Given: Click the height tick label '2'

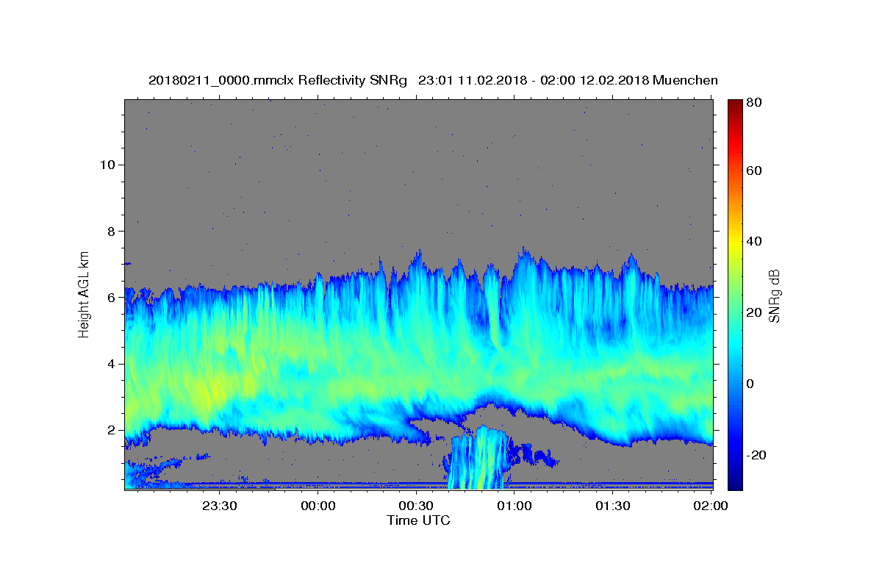Looking at the screenshot, I should (x=110, y=430).
